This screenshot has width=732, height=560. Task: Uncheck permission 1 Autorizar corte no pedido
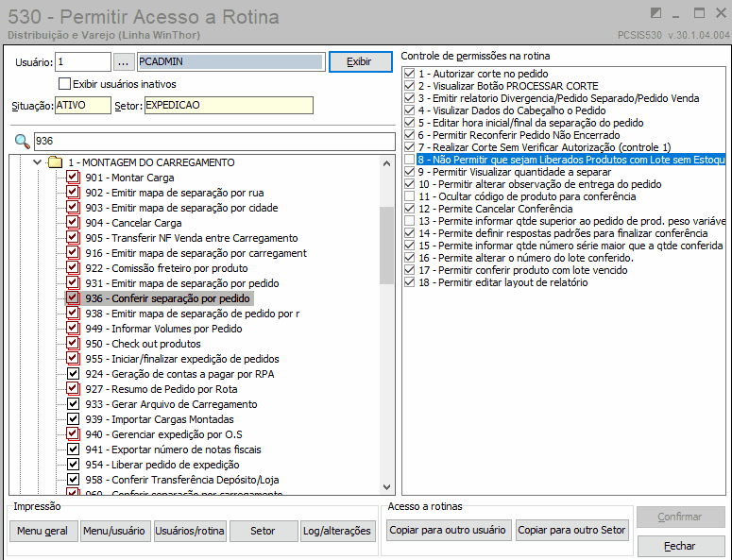click(x=409, y=74)
